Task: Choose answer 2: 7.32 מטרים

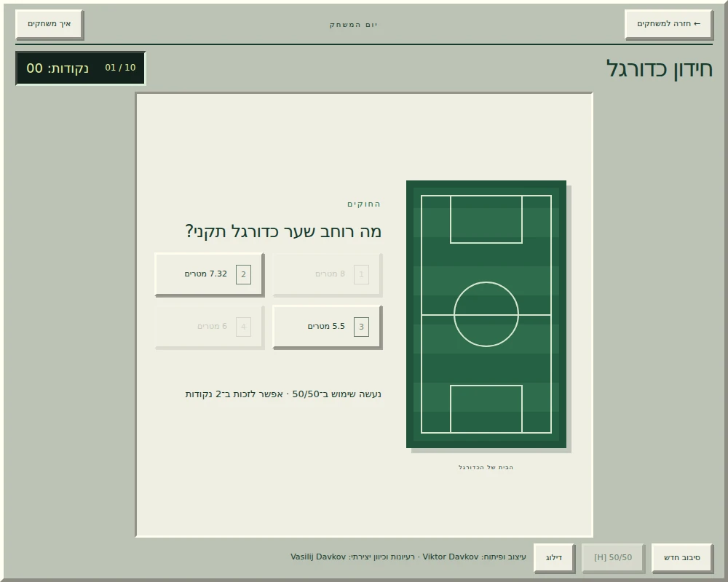Action: point(210,274)
